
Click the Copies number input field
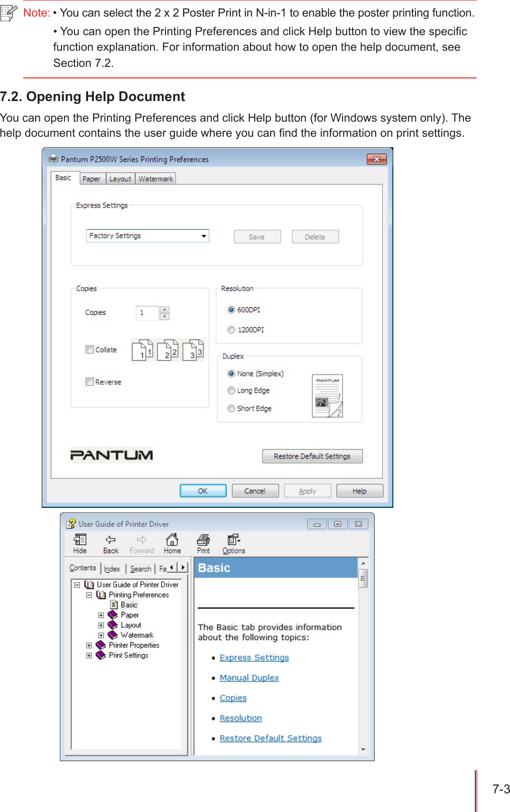(x=147, y=313)
